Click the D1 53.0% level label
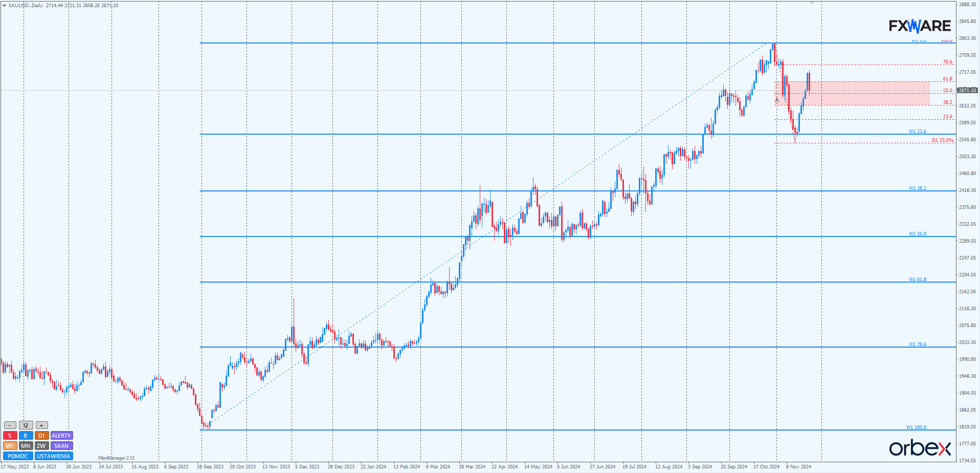Viewport: 980px width, 473px height. (x=942, y=140)
